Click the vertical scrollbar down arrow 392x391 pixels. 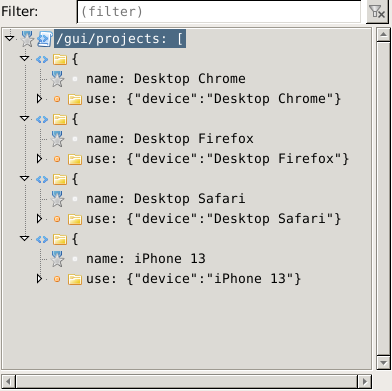[383, 363]
